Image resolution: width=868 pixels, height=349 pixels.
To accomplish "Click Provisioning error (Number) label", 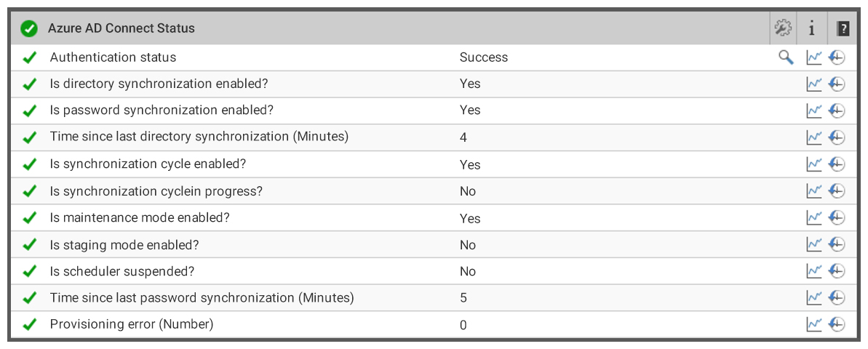I will [x=132, y=324].
